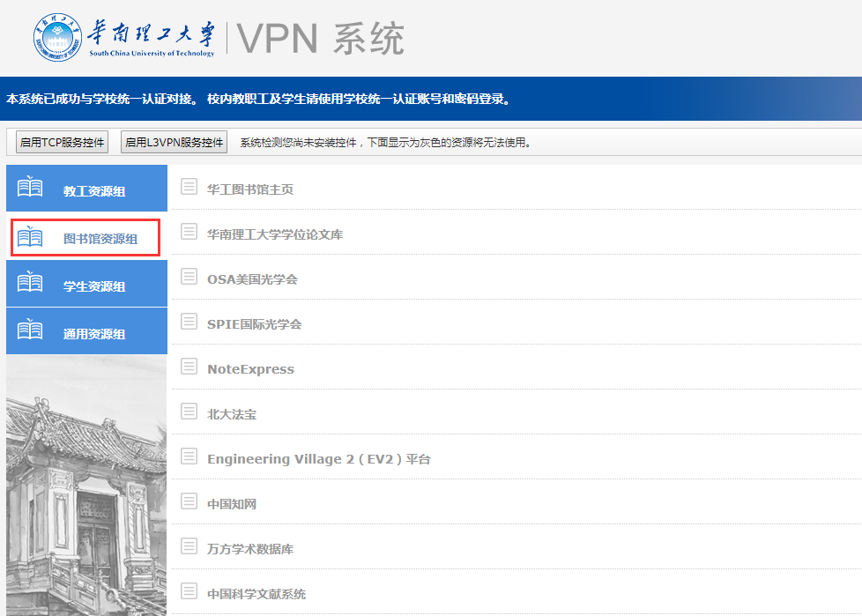Open the 通用资源组 tab
The width and height of the screenshot is (862, 616).
pyautogui.click(x=87, y=330)
